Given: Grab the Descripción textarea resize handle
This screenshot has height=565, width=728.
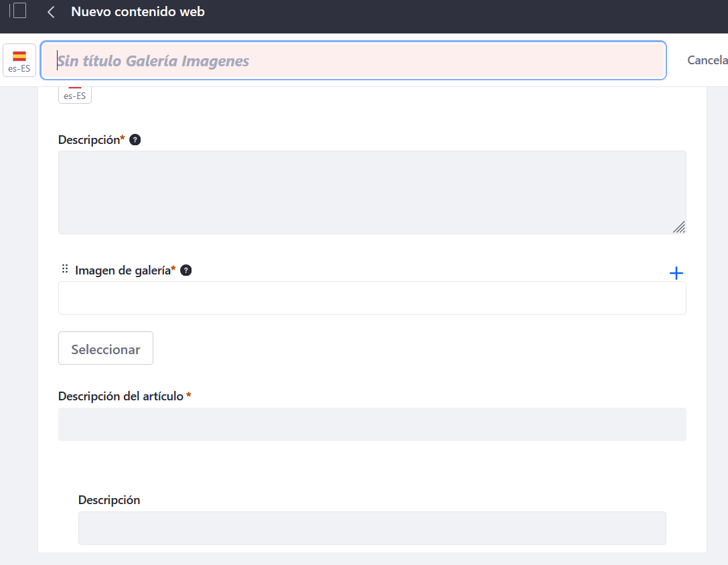Looking at the screenshot, I should (x=679, y=227).
